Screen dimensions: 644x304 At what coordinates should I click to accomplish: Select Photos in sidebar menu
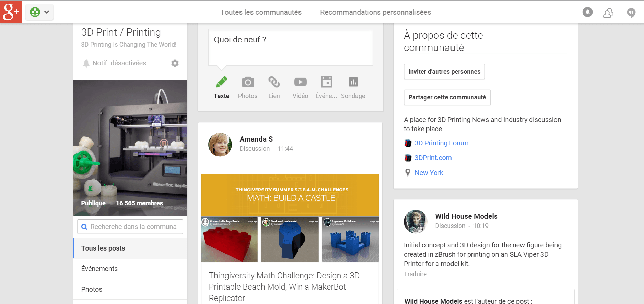[130, 289]
